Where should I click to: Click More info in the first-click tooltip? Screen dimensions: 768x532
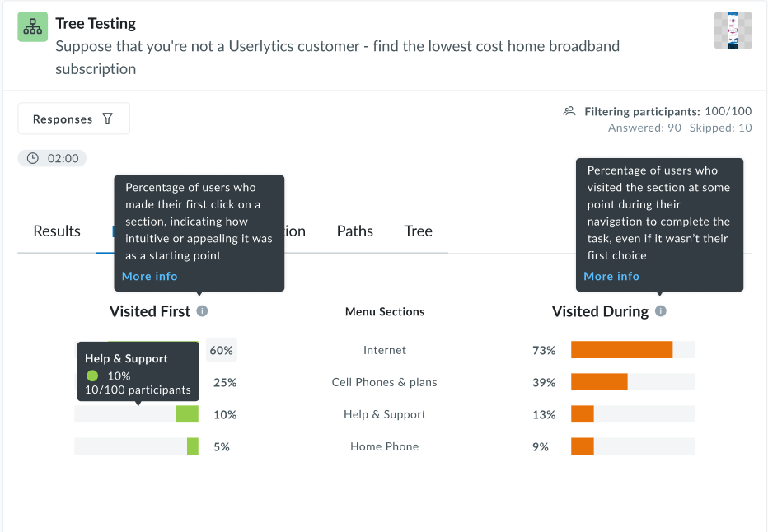tap(149, 276)
